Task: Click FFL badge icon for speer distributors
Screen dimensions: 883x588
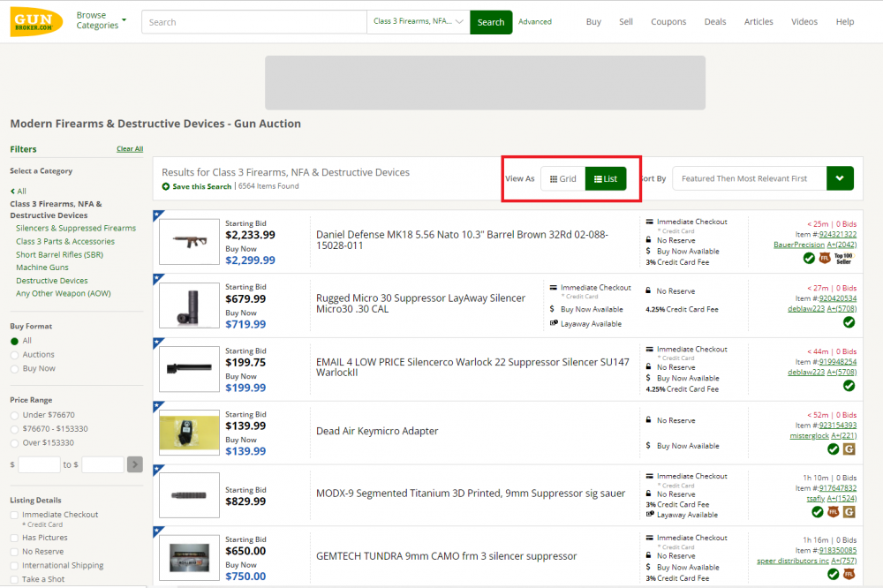Action: point(849,574)
